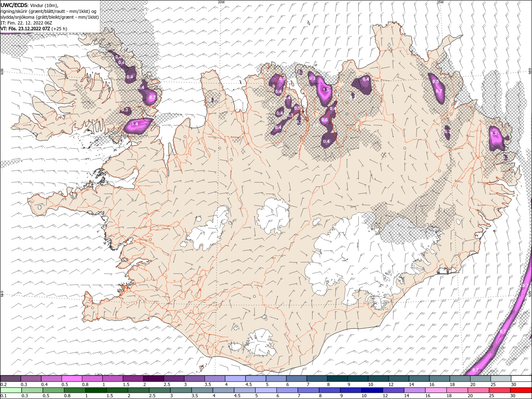Select lower legend swatch between 2 and 2.5
This screenshot has width=532, height=399.
click(138, 390)
